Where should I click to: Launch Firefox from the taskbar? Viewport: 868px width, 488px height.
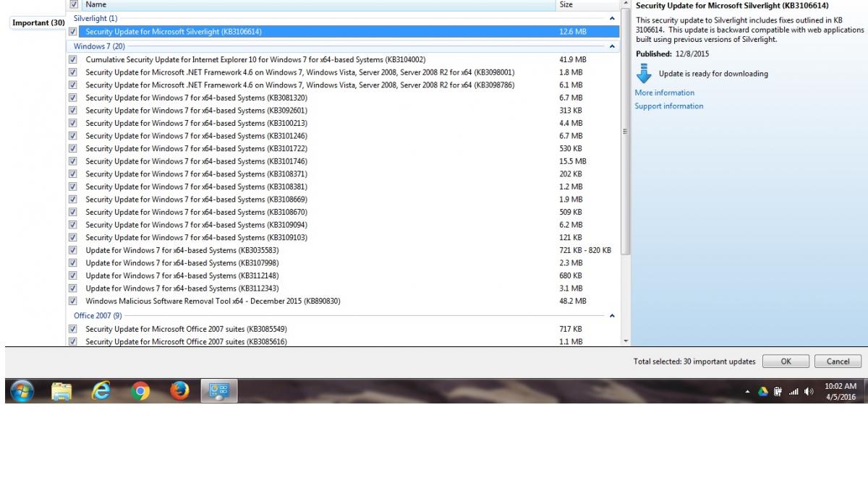pyautogui.click(x=179, y=391)
